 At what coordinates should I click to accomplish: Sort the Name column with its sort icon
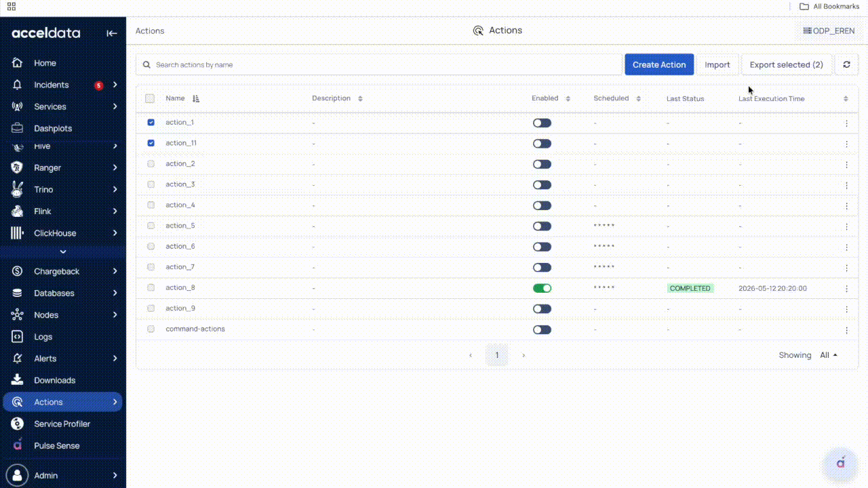(x=196, y=99)
